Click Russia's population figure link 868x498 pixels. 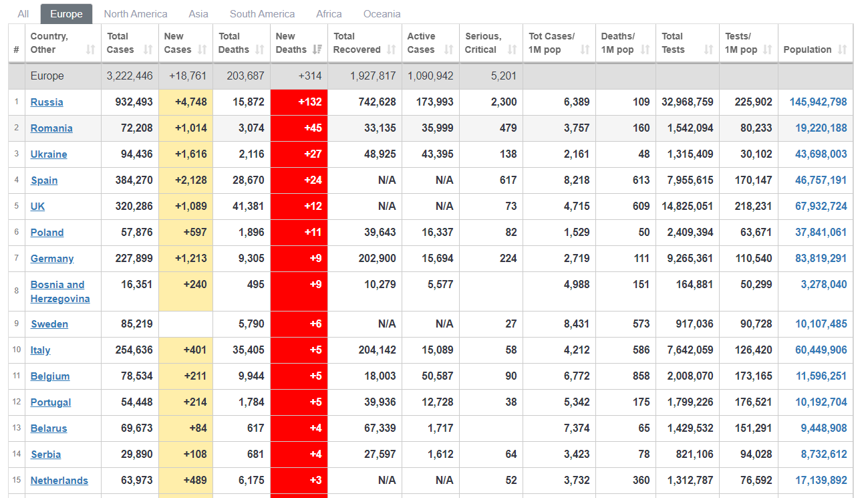(x=818, y=102)
